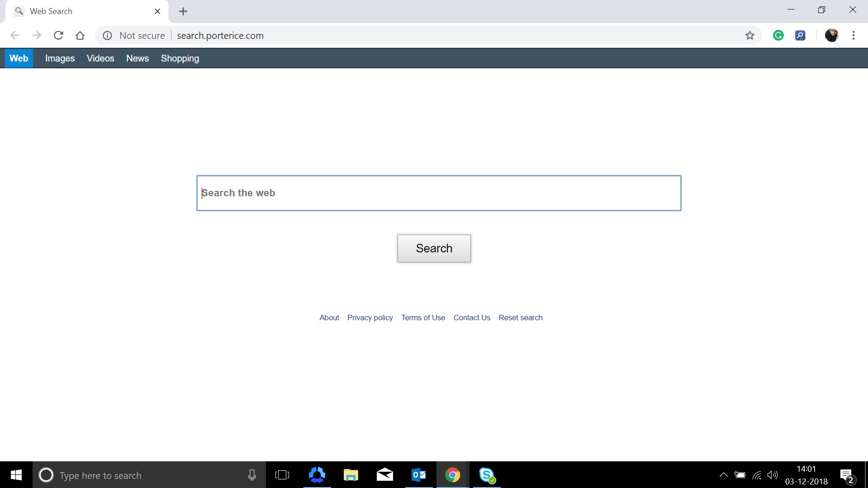The image size is (868, 488).
Task: Select the News search category
Action: coord(138,58)
